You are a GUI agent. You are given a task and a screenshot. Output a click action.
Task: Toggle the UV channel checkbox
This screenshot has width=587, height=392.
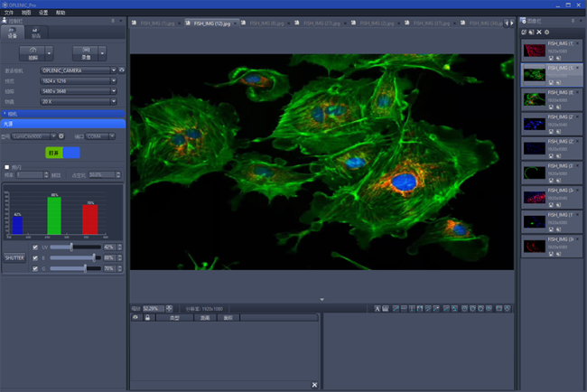(x=36, y=247)
